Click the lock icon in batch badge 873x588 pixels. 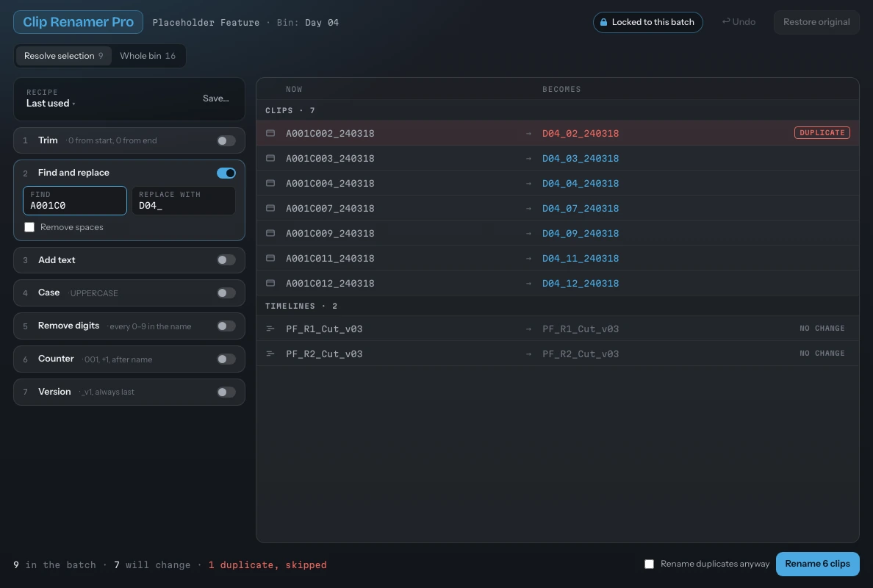click(603, 22)
